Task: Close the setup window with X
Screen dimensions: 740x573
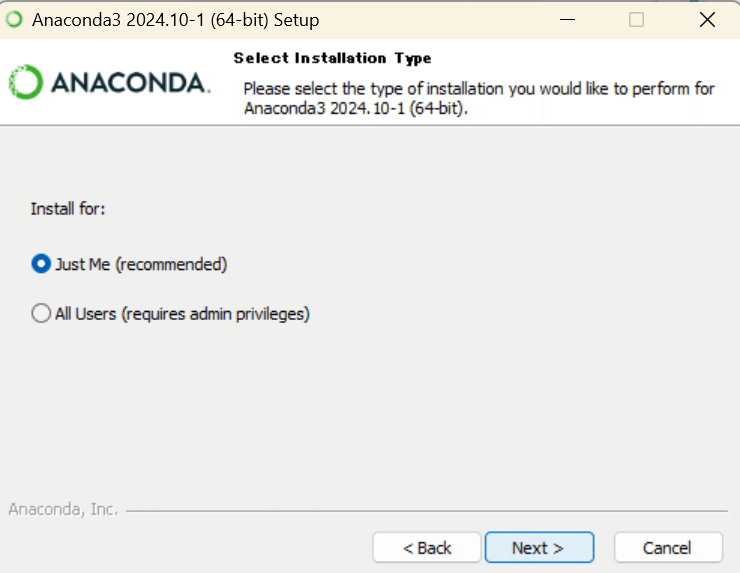Action: [707, 20]
